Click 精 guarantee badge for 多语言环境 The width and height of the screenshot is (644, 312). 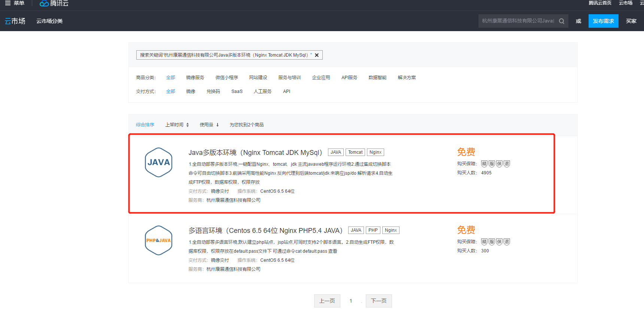pos(484,242)
